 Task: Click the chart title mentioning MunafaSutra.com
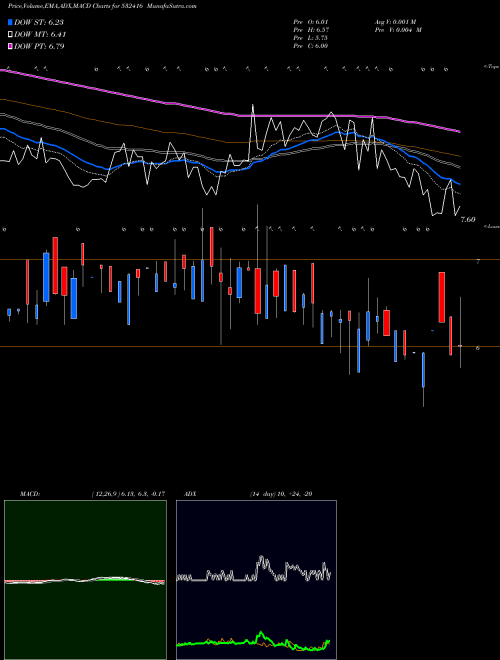click(102, 6)
